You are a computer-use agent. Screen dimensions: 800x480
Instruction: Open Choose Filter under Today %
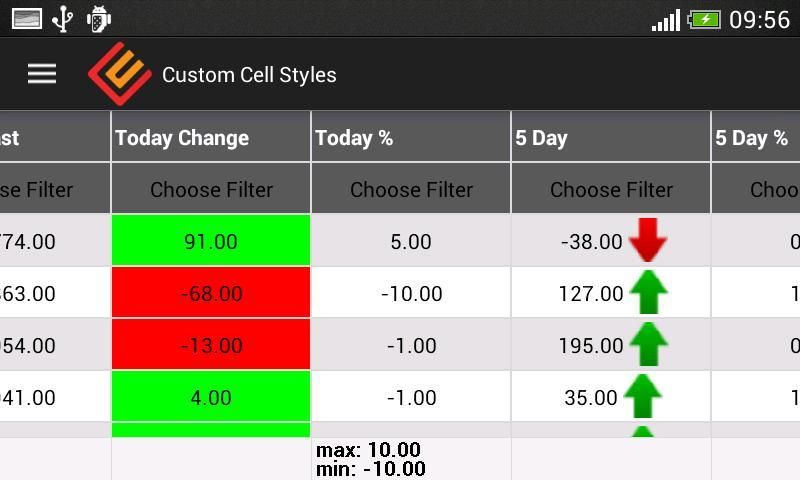point(411,189)
